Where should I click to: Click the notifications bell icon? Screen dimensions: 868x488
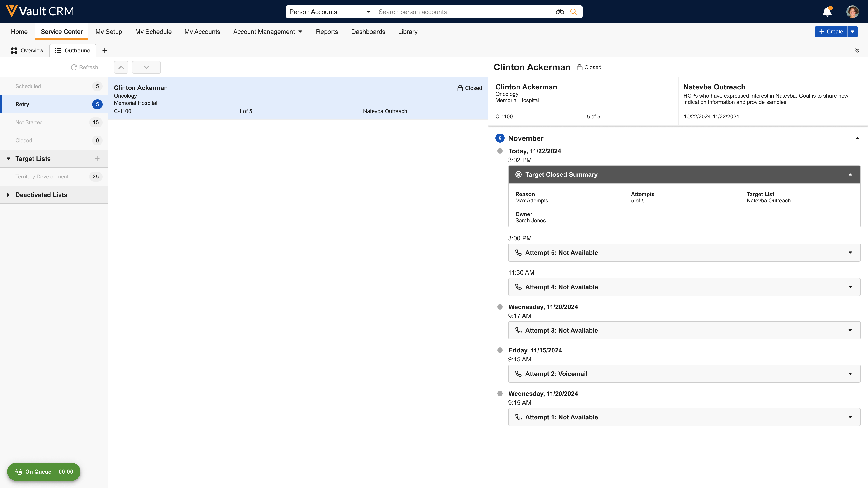827,12
